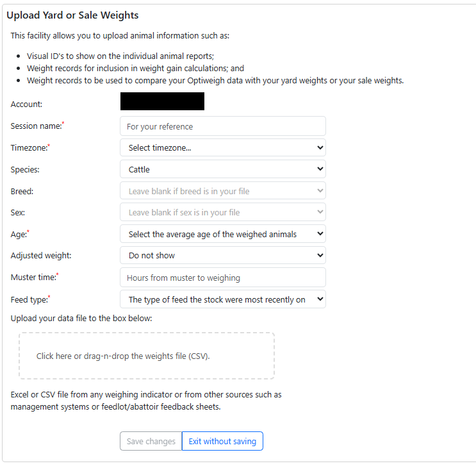Image resolution: width=476 pixels, height=466 pixels.
Task: Click the 'Adjusted weight:' field label
Action: (x=41, y=255)
